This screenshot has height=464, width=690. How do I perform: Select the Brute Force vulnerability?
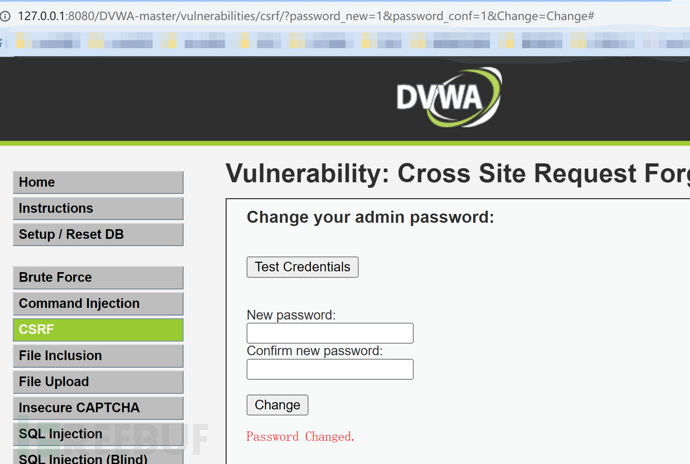click(x=98, y=277)
